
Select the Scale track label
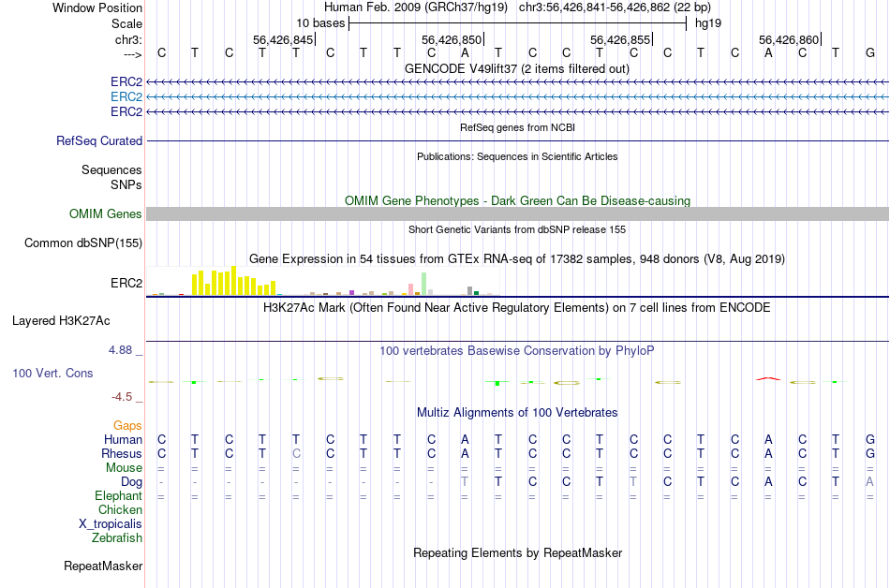[126, 23]
